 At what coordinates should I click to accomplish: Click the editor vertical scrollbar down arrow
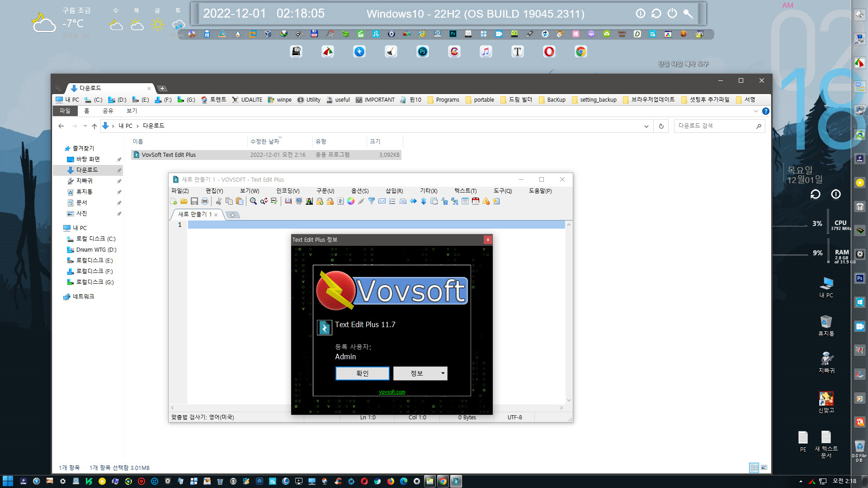(x=569, y=400)
